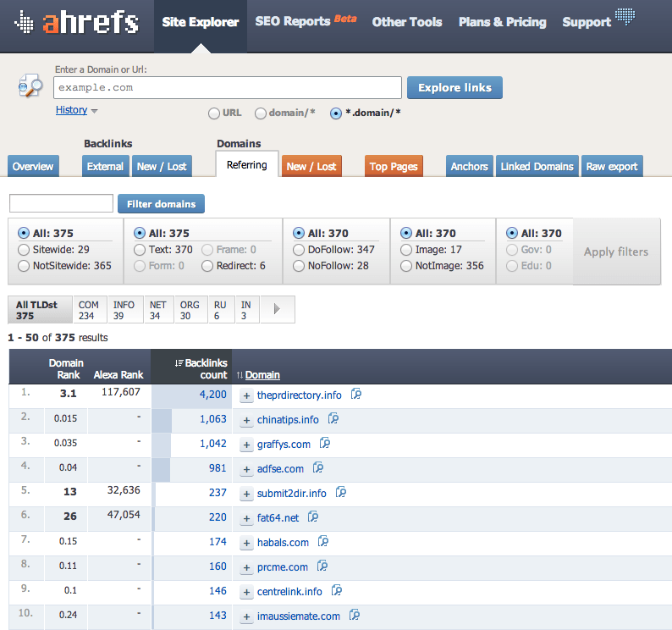Open explore icon next to adfse.com
The width and height of the screenshot is (672, 630).
click(x=317, y=467)
